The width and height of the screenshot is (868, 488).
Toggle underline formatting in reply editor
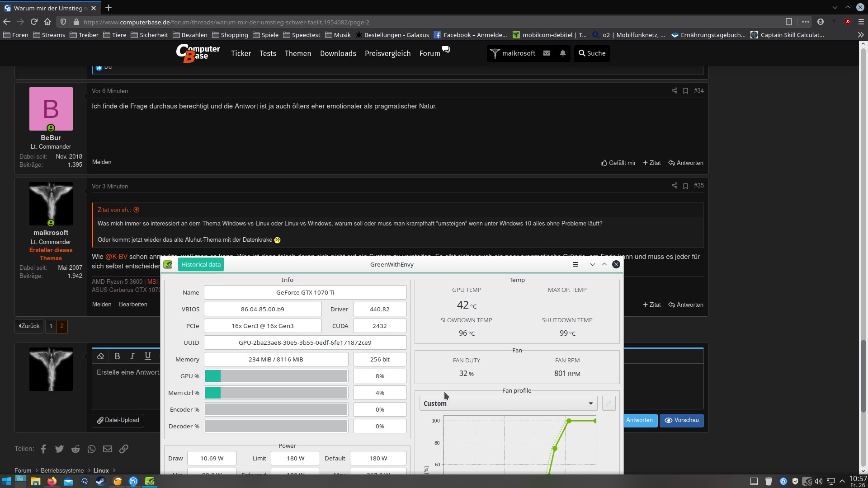point(147,356)
